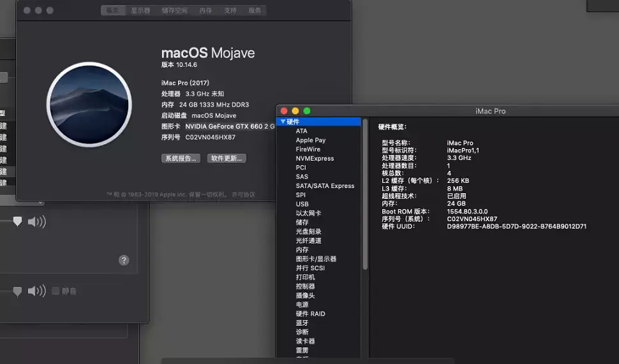This screenshot has width=619, height=364.
Task: Open the 许可协议 link
Action: click(244, 194)
